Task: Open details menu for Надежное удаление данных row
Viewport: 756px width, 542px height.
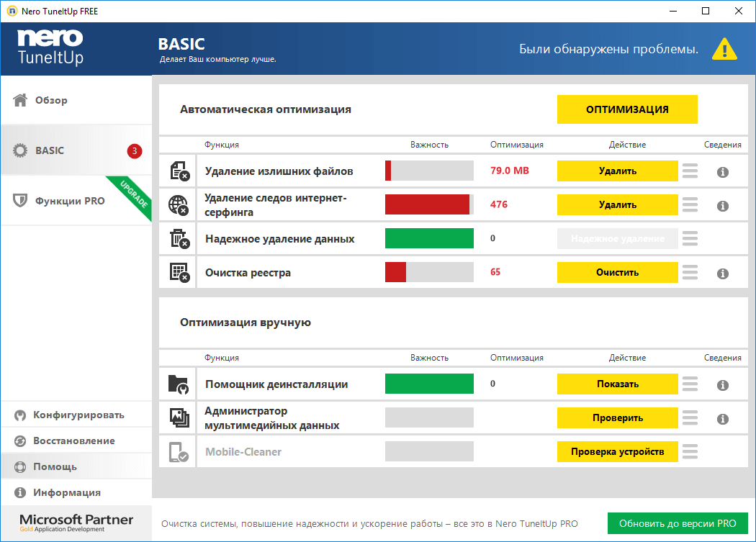Action: (x=690, y=238)
